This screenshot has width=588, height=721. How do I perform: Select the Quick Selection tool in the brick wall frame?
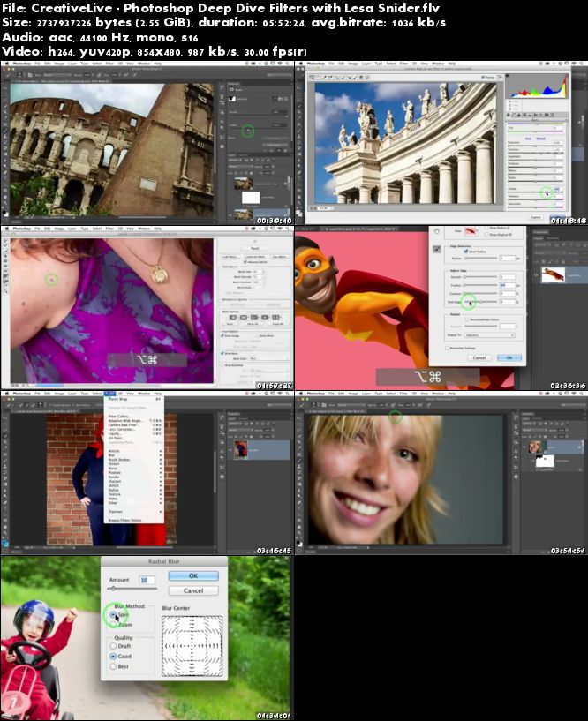(x=5, y=435)
